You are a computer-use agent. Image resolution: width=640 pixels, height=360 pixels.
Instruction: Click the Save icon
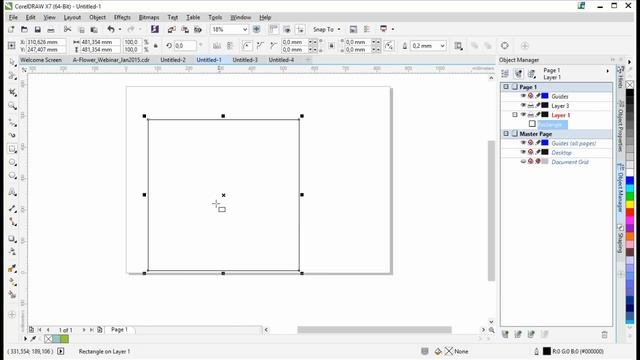(37, 29)
